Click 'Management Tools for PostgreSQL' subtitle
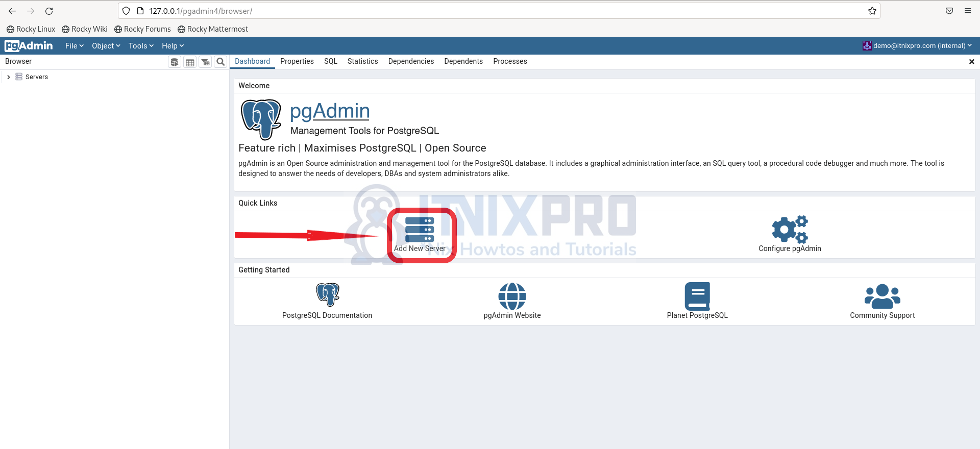Viewport: 980px width, 449px height. click(364, 131)
